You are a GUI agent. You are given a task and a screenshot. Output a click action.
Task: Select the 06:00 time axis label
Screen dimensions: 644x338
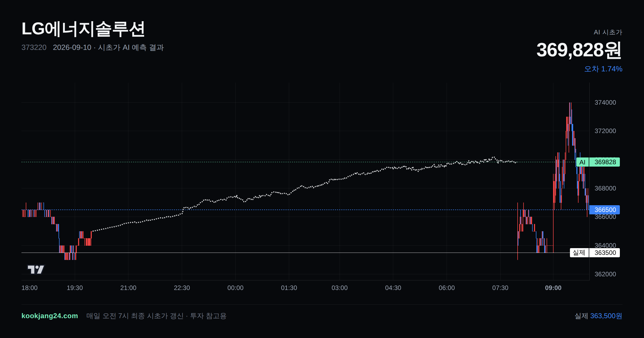tap(447, 288)
